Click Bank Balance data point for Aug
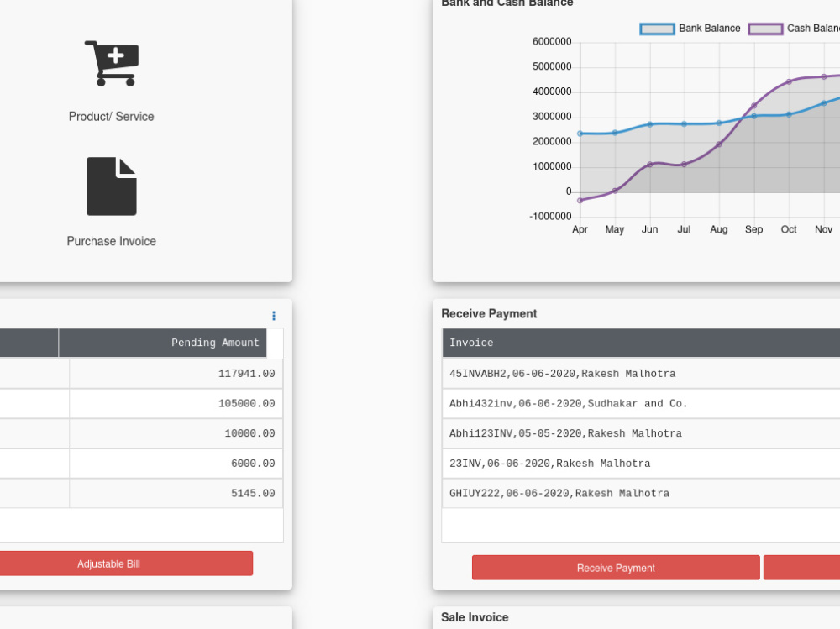840x629 pixels. (719, 123)
